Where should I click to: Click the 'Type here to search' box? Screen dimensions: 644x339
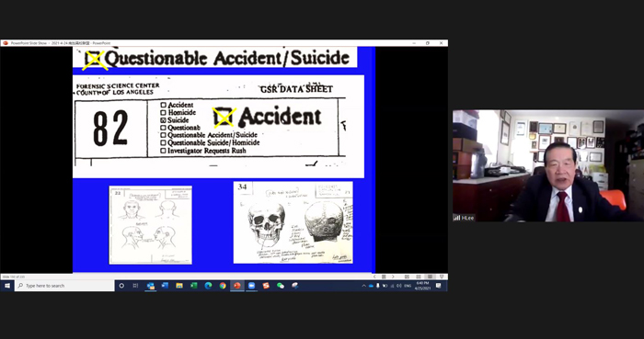[x=65, y=286]
